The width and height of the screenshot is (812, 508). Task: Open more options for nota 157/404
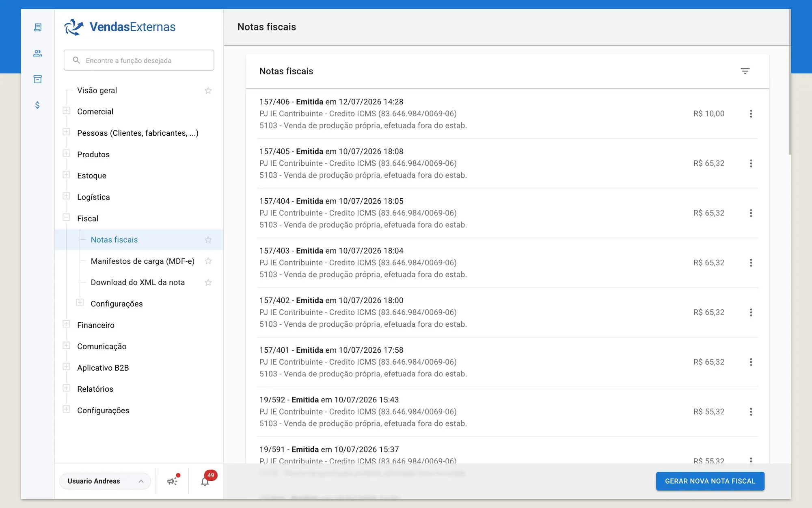(x=751, y=213)
